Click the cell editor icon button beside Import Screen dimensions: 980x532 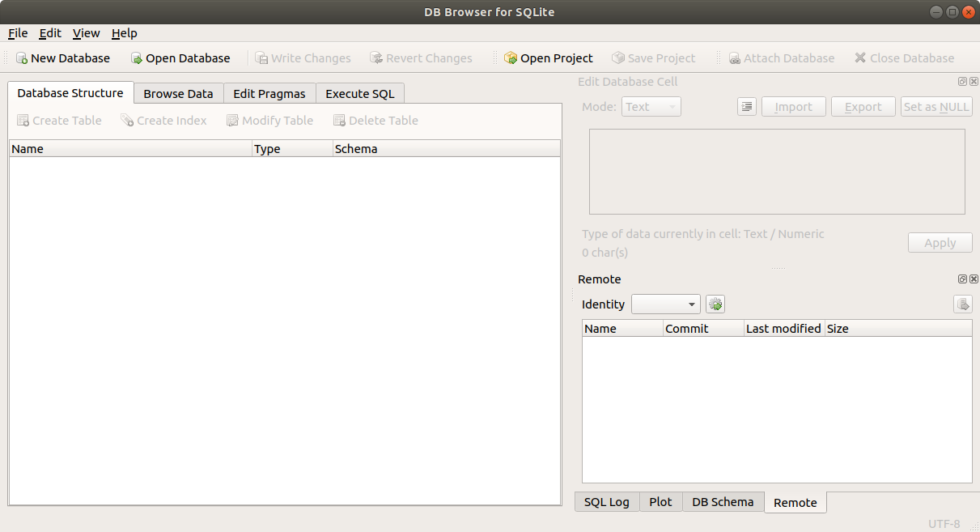click(x=747, y=107)
